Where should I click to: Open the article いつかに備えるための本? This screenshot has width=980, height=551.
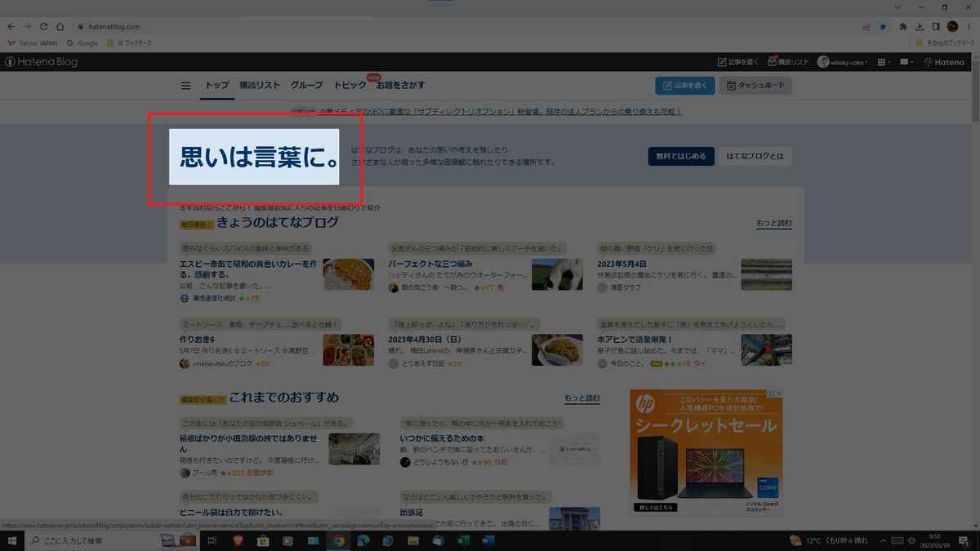coord(443,438)
